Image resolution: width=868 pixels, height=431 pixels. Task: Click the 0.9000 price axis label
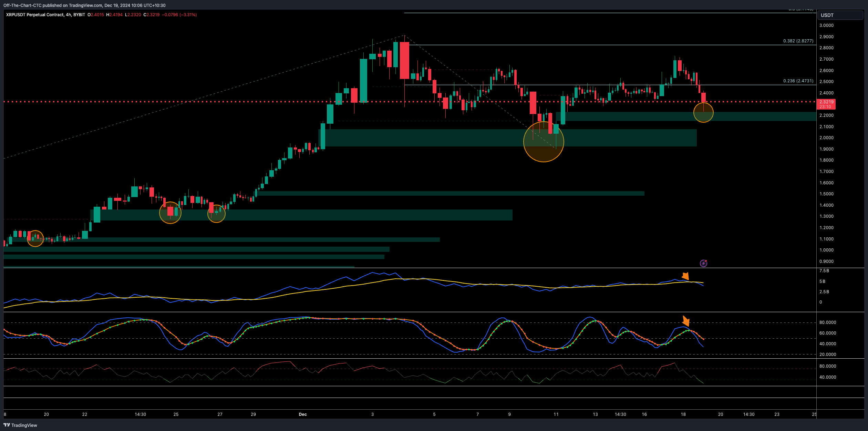click(x=826, y=261)
